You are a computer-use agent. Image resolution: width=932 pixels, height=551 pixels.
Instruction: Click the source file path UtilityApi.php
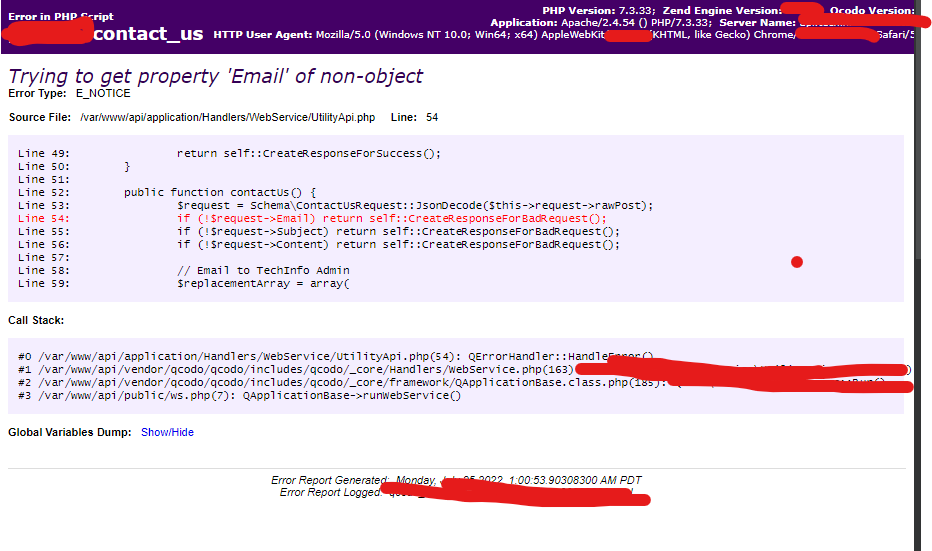228,117
